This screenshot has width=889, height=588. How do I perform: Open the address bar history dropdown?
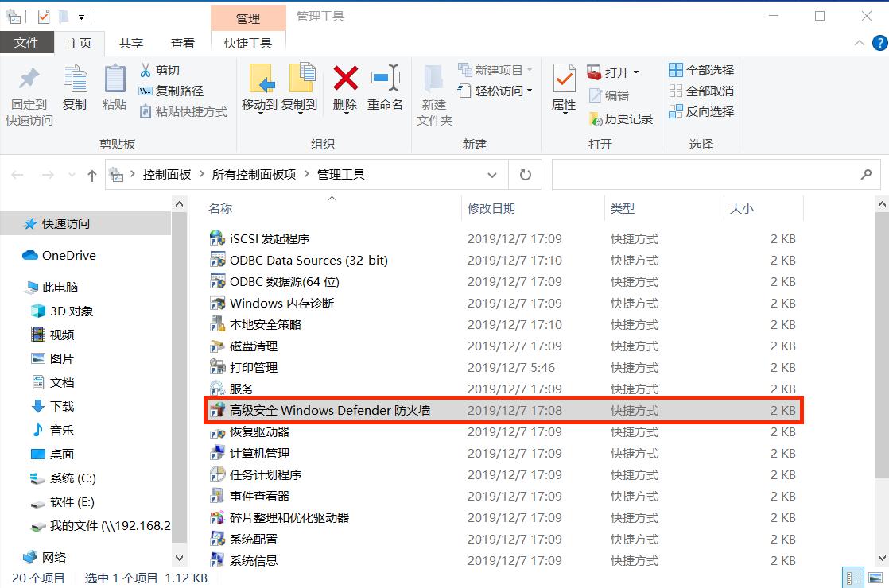pyautogui.click(x=491, y=174)
